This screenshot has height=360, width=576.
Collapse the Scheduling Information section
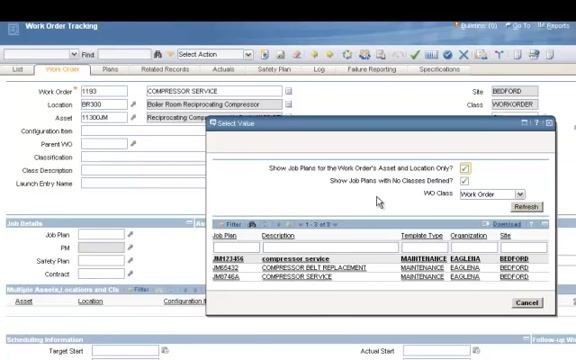[526, 339]
